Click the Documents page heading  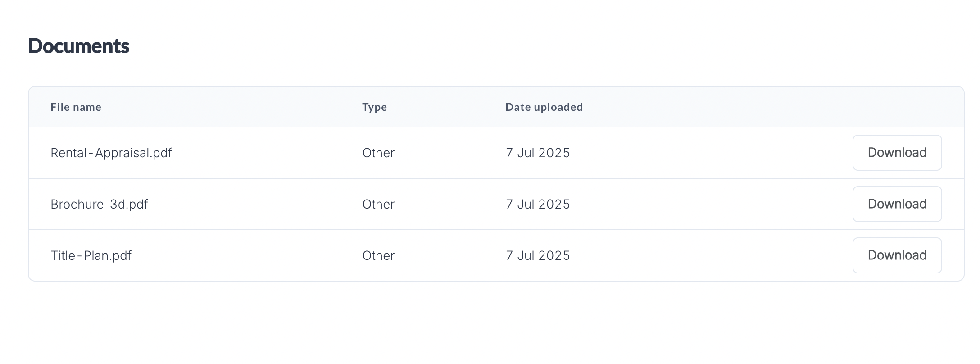79,46
